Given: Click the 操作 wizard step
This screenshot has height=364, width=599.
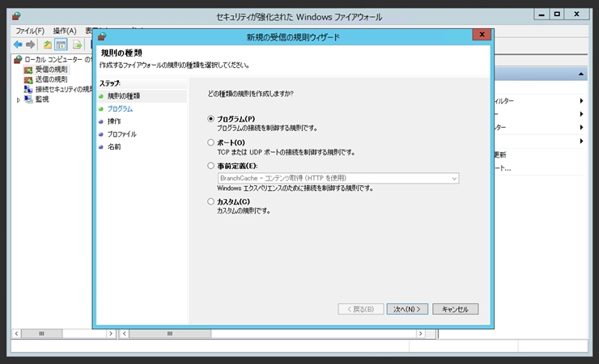Looking at the screenshot, I should click(x=114, y=121).
